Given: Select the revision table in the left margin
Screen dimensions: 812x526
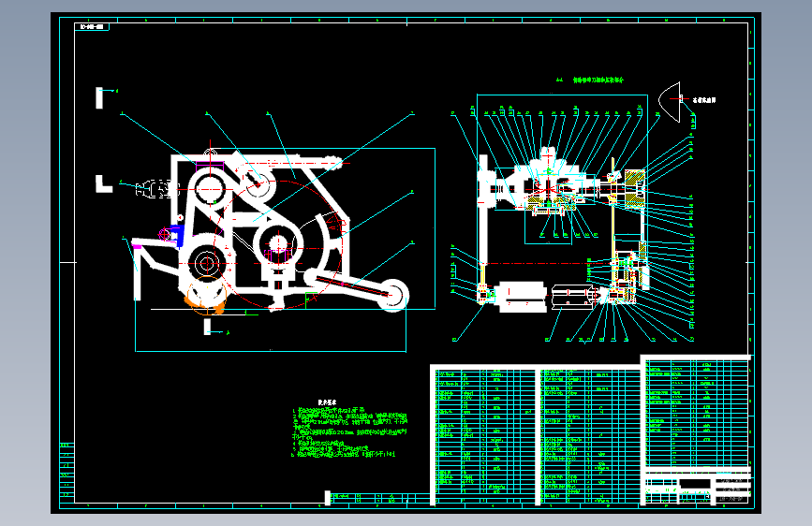Looking at the screenshot, I should coord(67,472).
